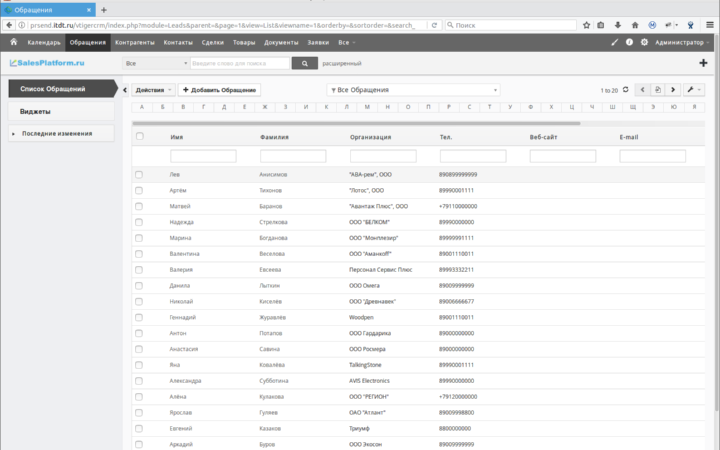This screenshot has width=720, height=450.
Task: Open the wrench list settings dropdown
Action: coord(694,90)
